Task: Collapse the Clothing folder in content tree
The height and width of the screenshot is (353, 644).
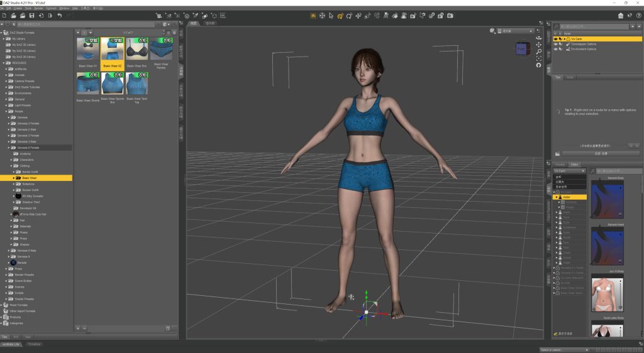Action: click(11, 166)
